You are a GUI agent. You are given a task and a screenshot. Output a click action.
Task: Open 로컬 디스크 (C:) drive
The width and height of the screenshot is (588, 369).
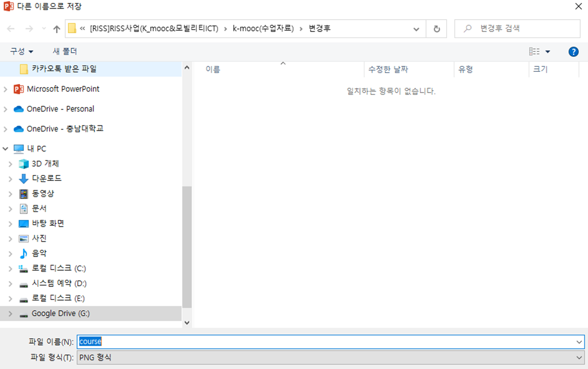coord(59,269)
